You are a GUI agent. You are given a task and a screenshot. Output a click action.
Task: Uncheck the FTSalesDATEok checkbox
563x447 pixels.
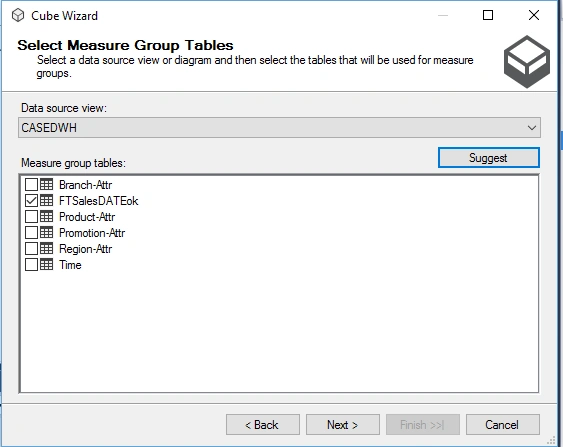coord(31,200)
